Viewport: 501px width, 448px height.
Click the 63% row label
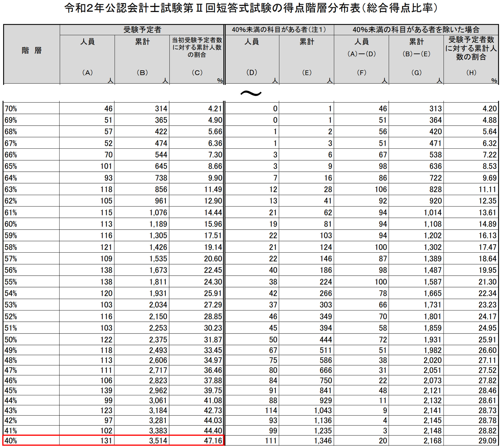[11, 189]
